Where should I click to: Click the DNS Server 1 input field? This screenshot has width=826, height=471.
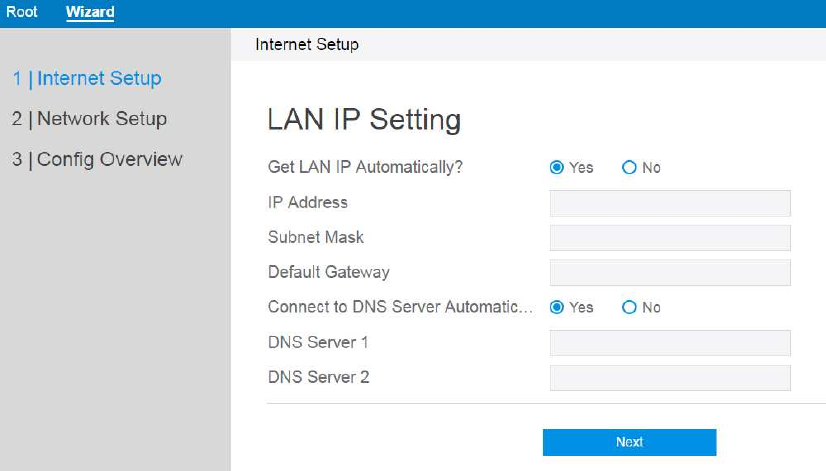pos(670,343)
